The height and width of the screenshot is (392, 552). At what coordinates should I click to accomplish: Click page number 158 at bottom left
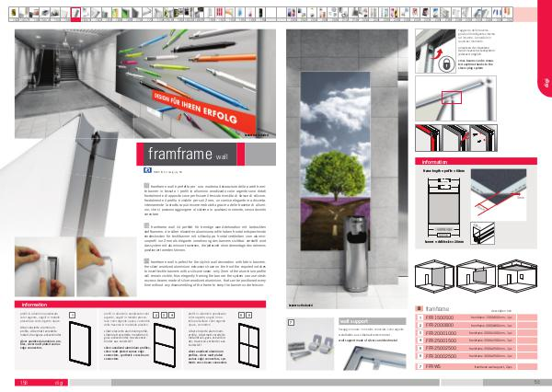pyautogui.click(x=24, y=382)
